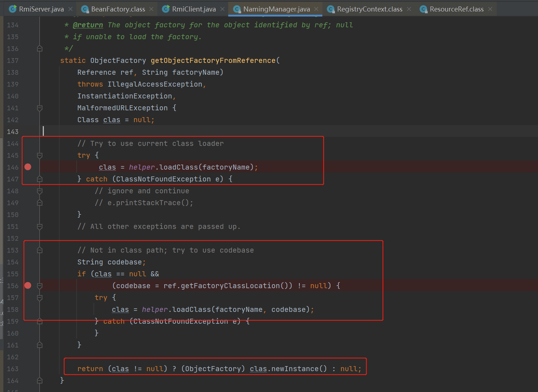Click the RmiServer.java file type icon
The image size is (538, 392).
[x=13, y=9]
